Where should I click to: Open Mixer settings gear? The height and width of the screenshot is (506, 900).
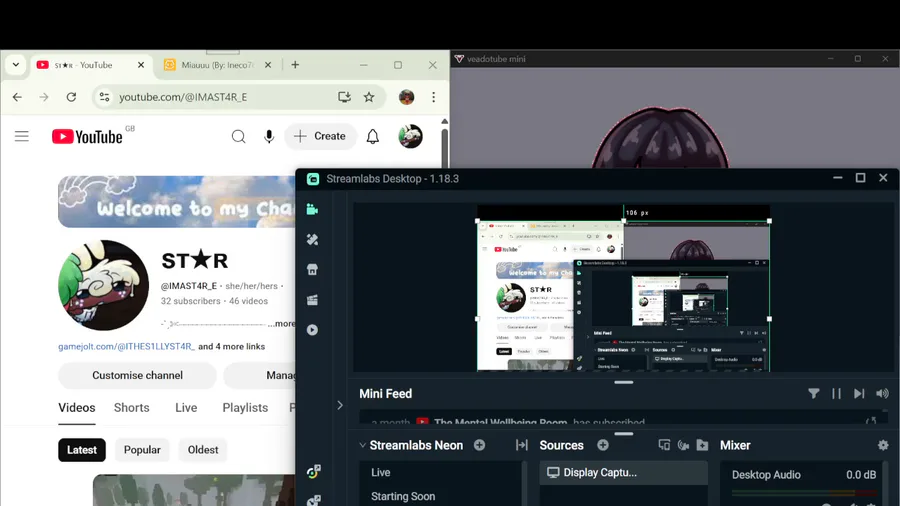click(883, 445)
